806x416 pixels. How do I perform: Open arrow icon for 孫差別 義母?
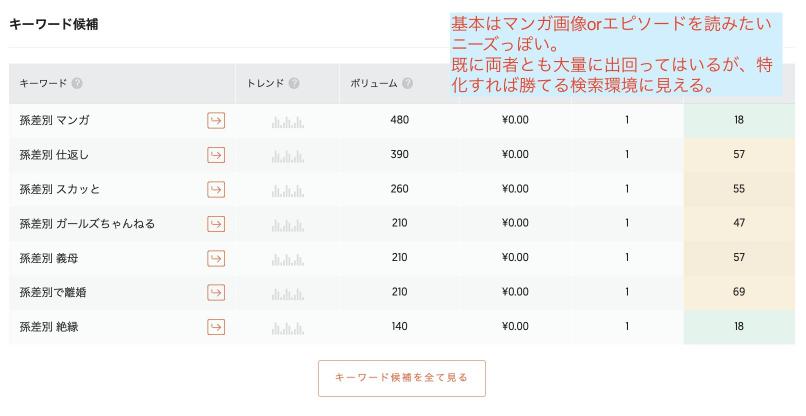click(x=216, y=258)
